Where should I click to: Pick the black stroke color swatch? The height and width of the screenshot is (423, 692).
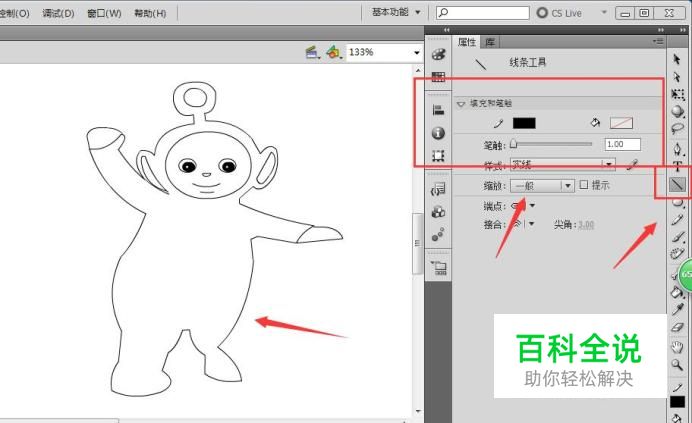524,123
